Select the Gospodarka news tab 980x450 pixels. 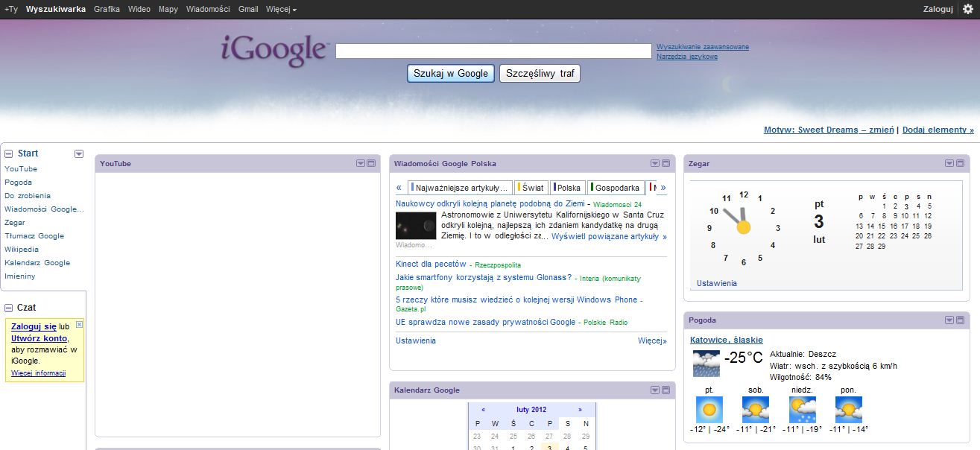point(616,188)
